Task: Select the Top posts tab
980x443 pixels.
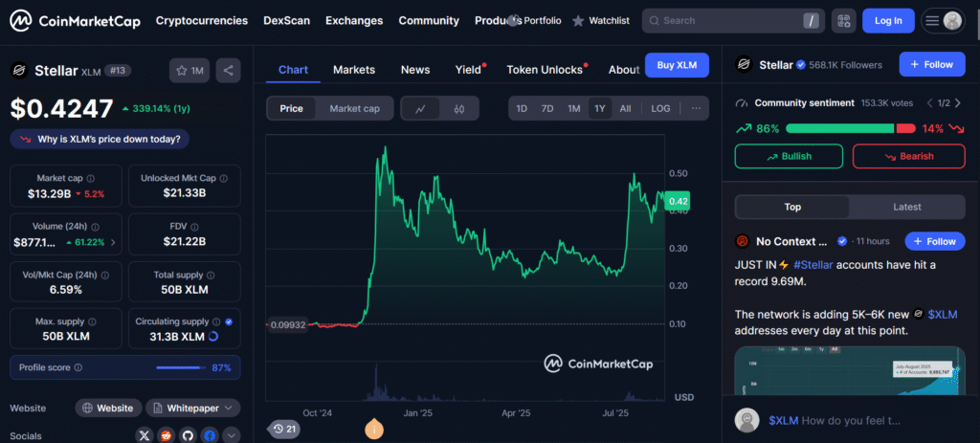Action: coord(792,207)
